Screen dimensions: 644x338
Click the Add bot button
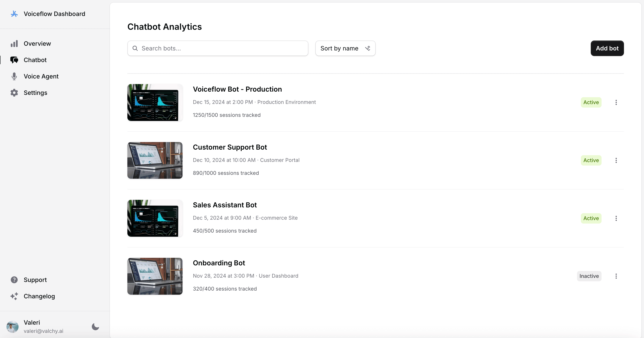click(x=607, y=48)
